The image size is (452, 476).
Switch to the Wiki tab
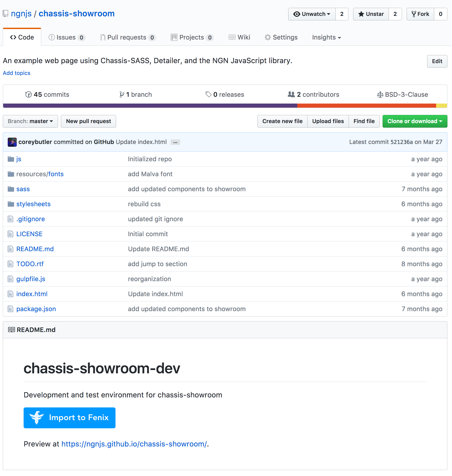click(x=239, y=37)
